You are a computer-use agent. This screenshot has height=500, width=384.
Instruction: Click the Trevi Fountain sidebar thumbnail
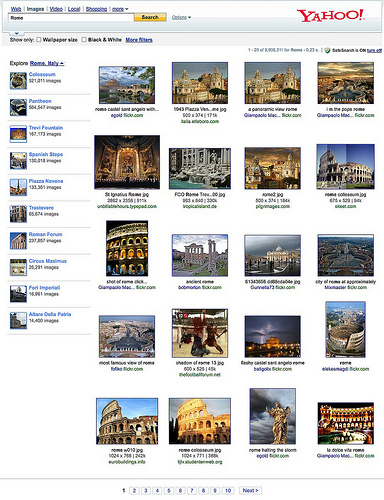point(18,134)
